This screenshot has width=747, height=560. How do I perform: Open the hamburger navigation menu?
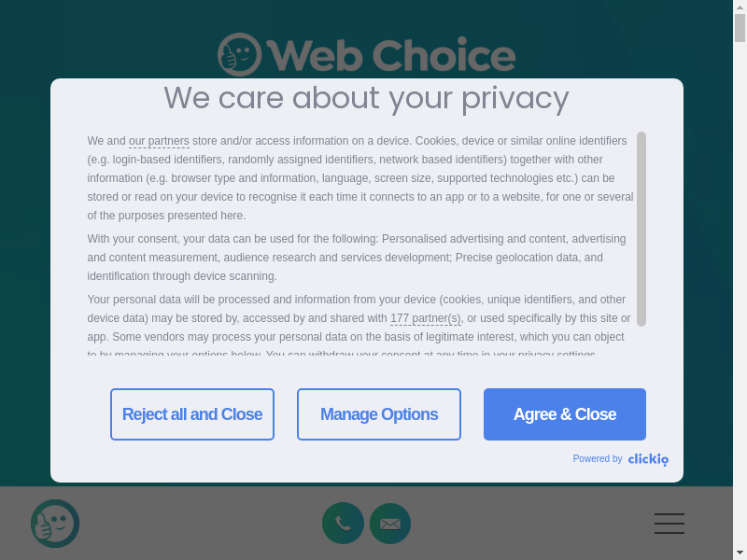[x=669, y=524]
